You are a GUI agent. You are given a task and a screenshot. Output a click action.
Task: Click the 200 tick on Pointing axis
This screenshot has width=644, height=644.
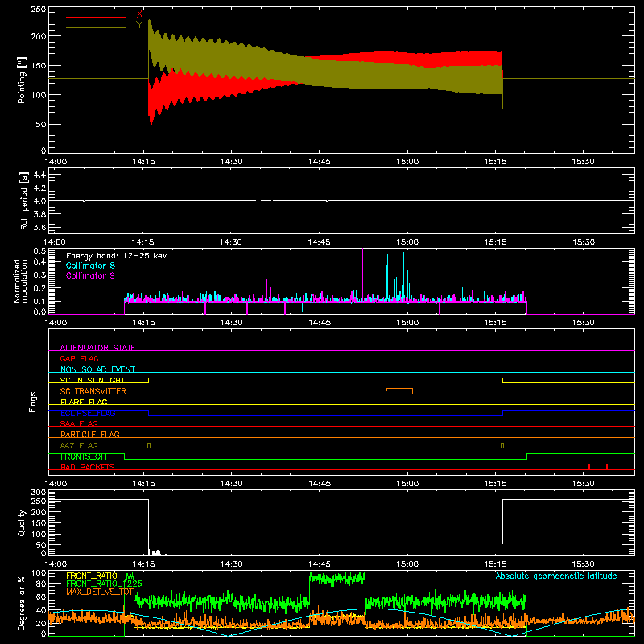[39, 36]
